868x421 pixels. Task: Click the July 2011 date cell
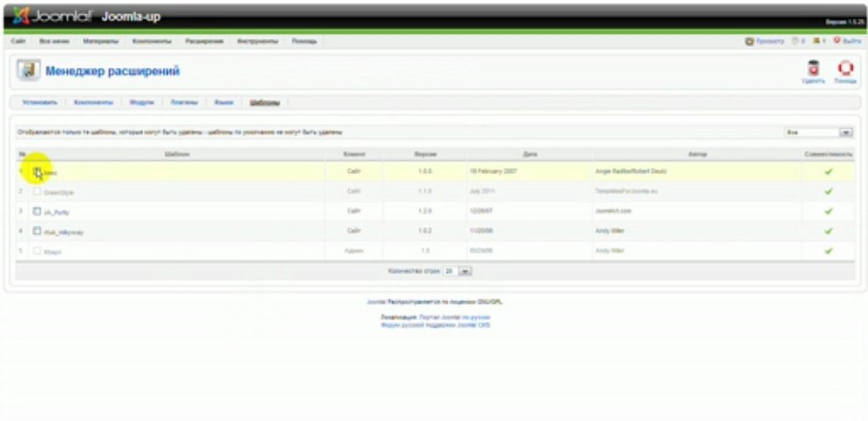482,191
